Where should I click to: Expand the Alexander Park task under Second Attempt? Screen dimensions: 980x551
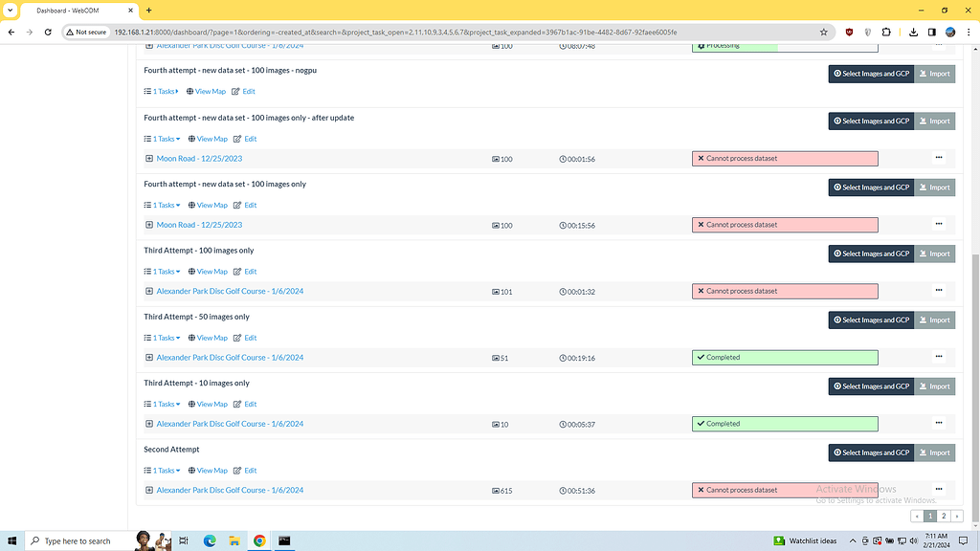[148, 490]
